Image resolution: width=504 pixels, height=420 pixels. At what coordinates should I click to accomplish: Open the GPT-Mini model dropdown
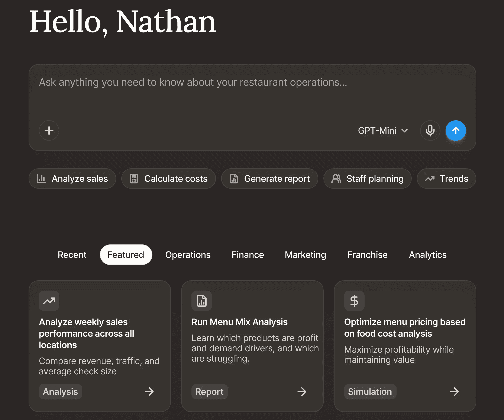coord(383,131)
